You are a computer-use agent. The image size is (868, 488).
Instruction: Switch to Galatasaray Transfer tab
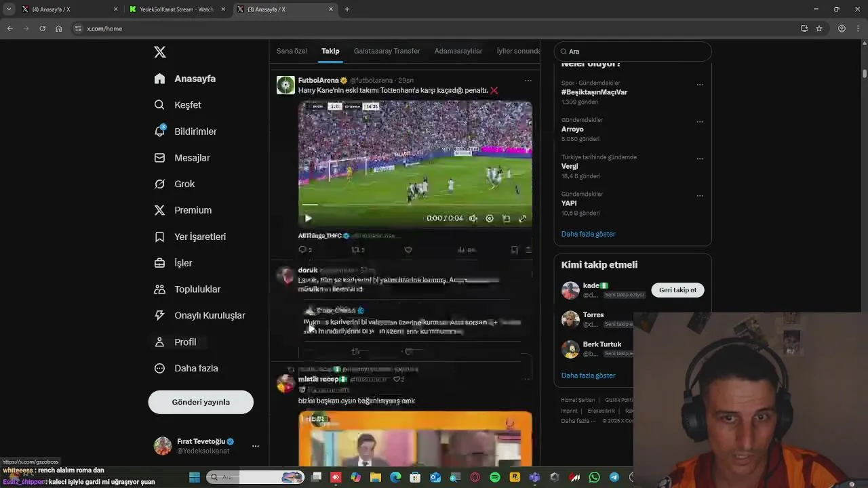point(387,51)
